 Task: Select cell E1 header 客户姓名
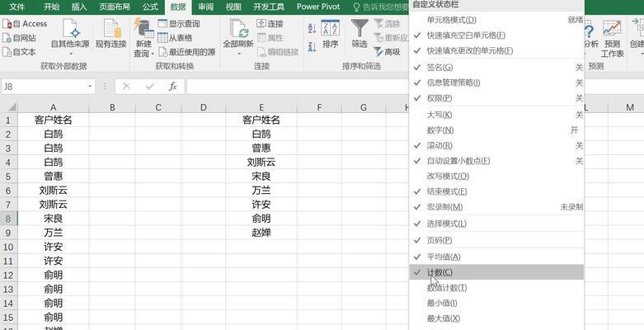pyautogui.click(x=261, y=120)
